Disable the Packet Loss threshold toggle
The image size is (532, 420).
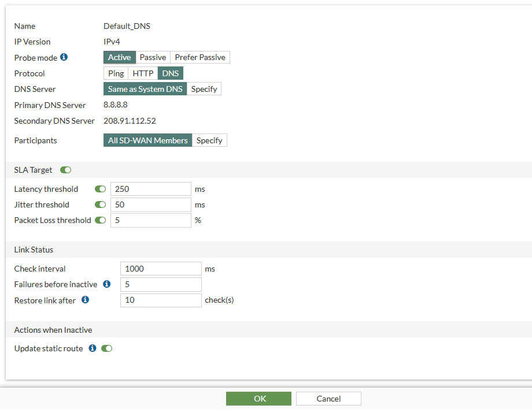tap(101, 220)
